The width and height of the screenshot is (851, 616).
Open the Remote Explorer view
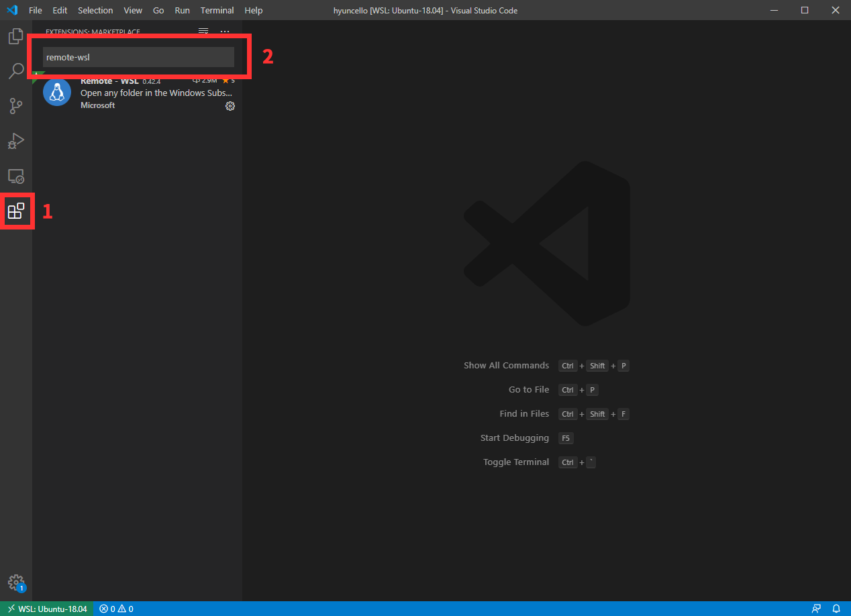16,176
